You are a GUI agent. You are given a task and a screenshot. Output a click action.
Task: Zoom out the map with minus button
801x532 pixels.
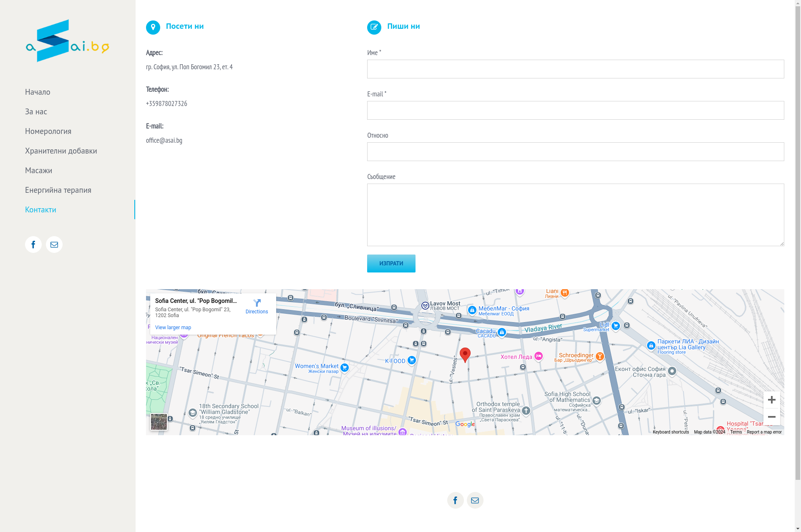pos(771,417)
